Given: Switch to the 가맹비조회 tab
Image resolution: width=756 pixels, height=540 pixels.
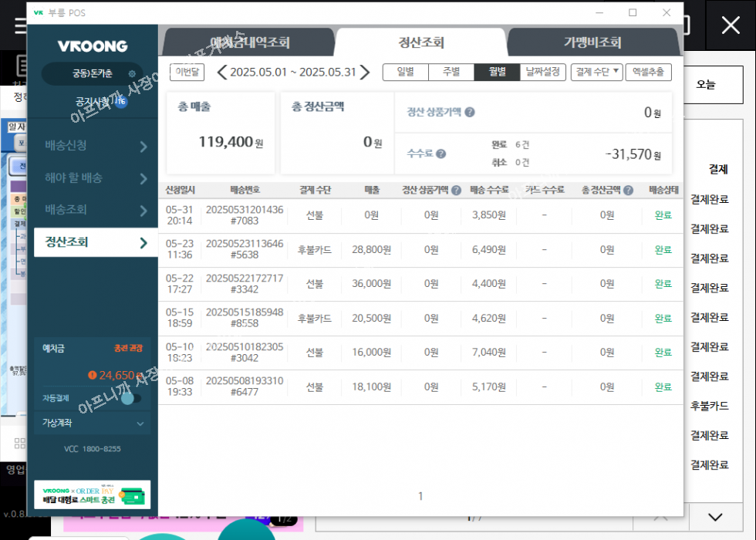Looking at the screenshot, I should pos(592,42).
